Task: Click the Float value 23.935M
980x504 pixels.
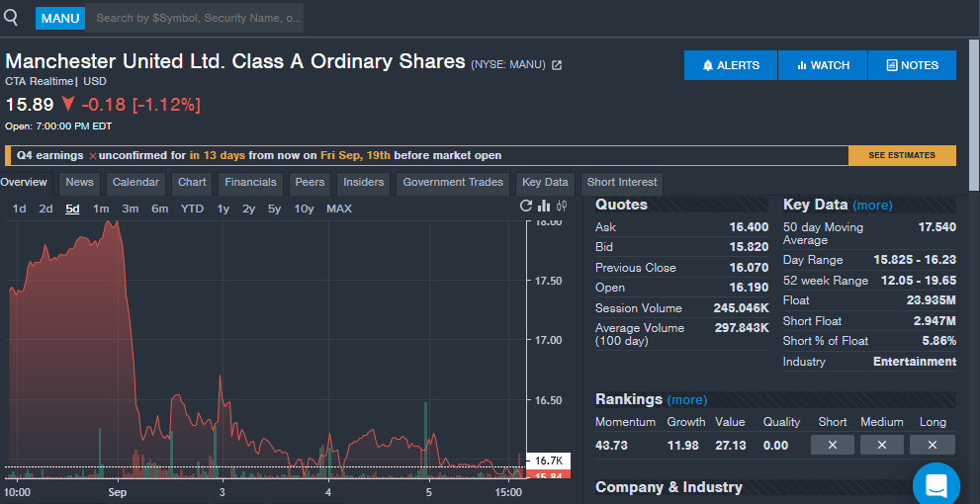Action: point(932,300)
